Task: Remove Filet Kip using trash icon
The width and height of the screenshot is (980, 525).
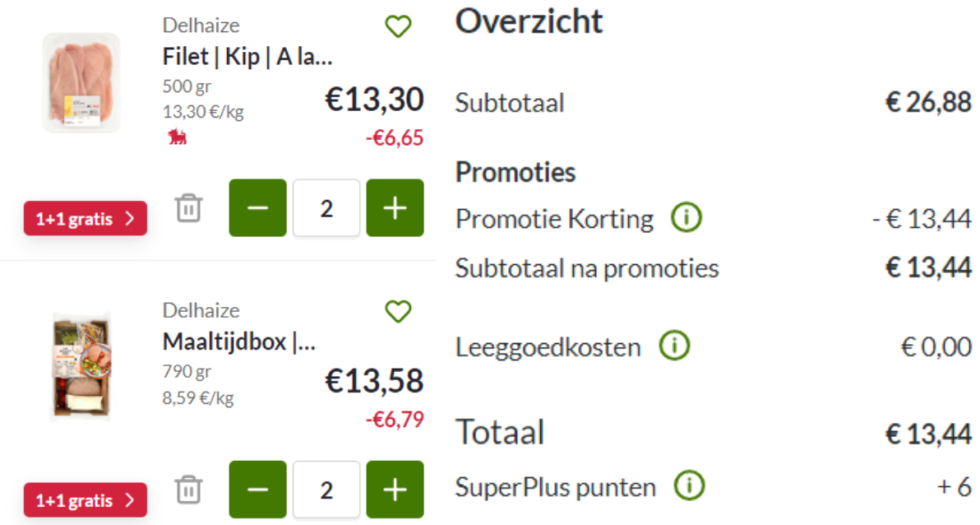Action: point(188,207)
